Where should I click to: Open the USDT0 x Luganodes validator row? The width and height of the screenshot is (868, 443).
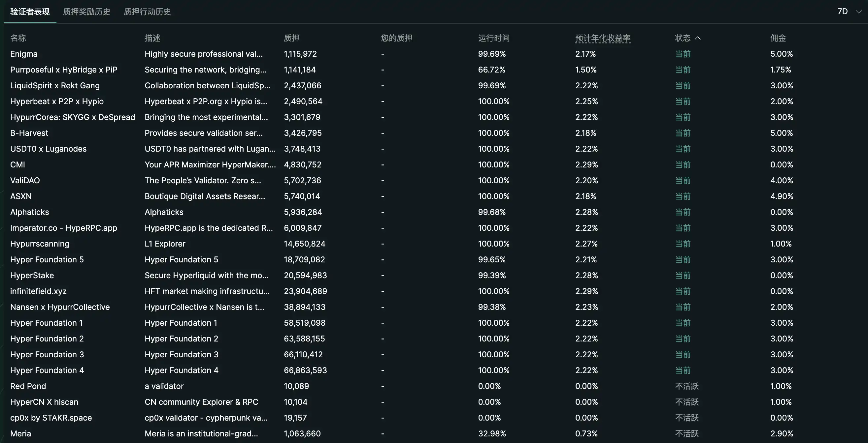click(48, 148)
